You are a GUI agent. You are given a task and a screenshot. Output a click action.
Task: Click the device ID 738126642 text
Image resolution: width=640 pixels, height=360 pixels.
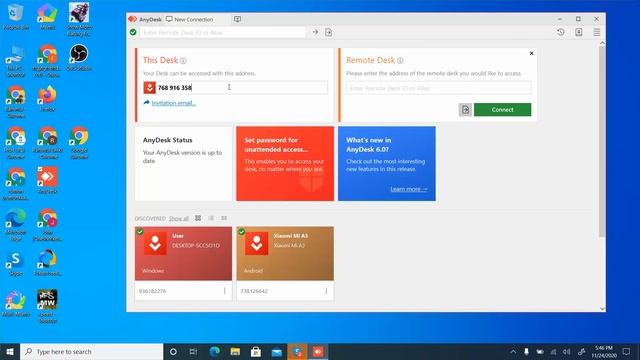pyautogui.click(x=254, y=291)
